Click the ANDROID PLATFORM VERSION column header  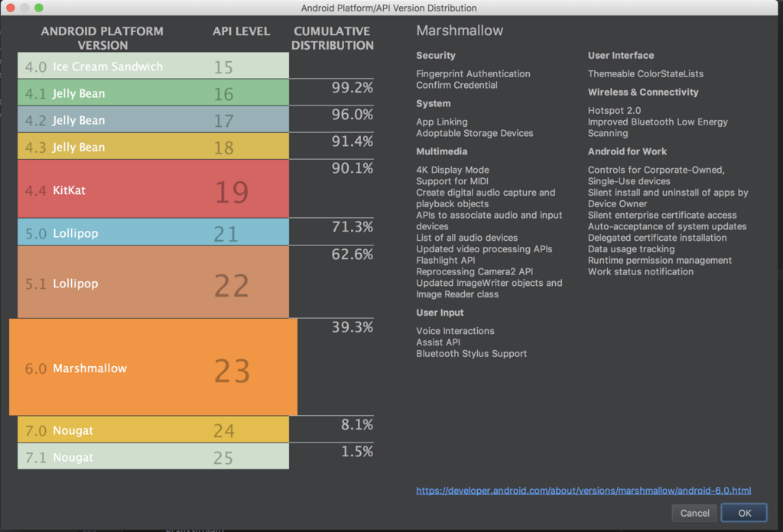[102, 38]
